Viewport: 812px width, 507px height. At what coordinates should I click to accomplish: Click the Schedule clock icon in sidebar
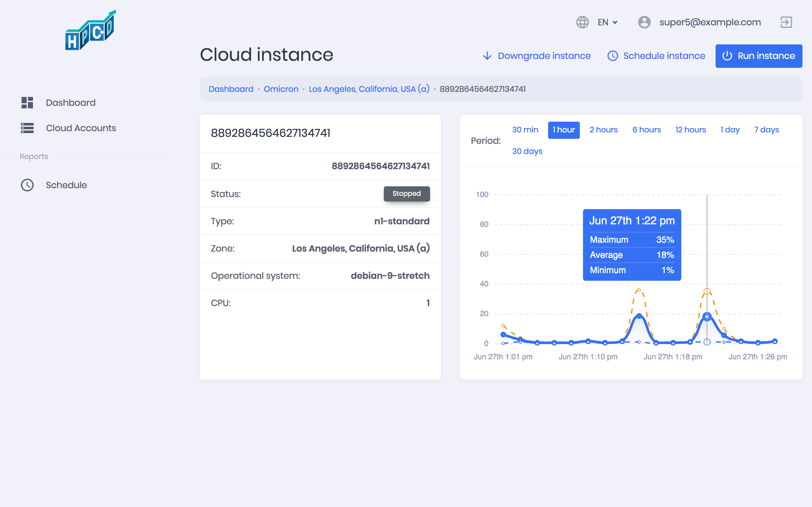[x=27, y=185]
